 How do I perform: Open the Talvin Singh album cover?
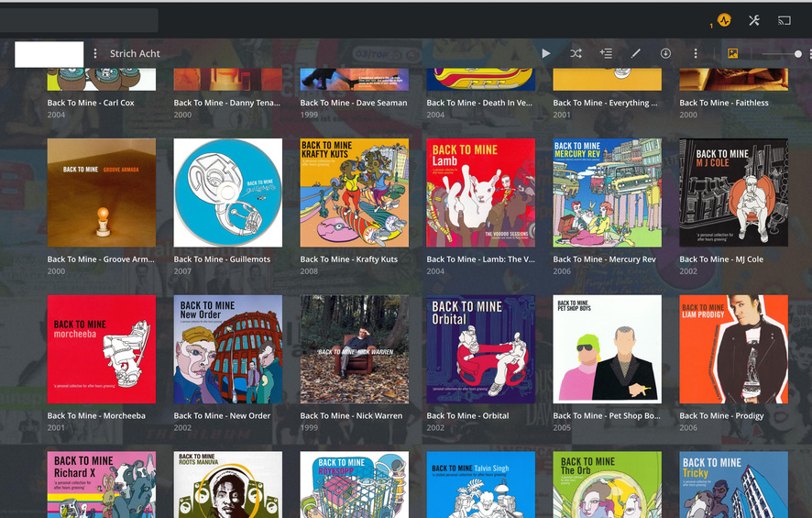click(x=480, y=484)
